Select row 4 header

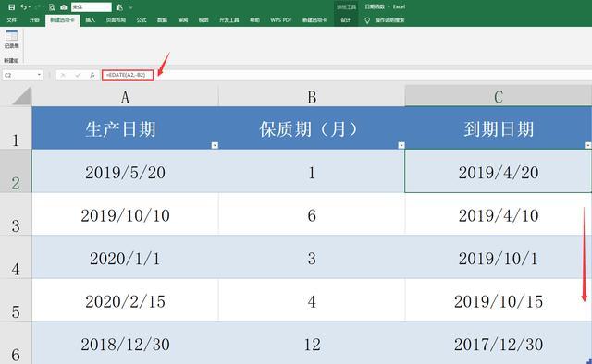point(16,257)
